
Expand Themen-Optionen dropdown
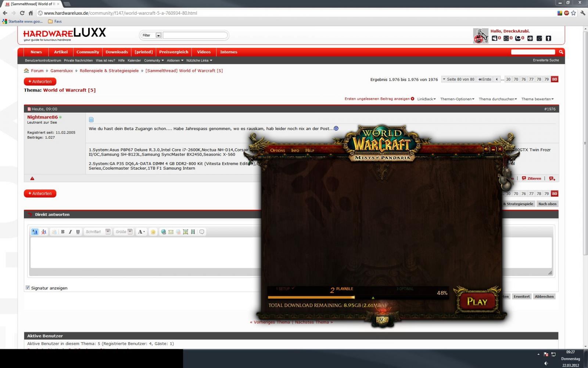[x=457, y=99]
